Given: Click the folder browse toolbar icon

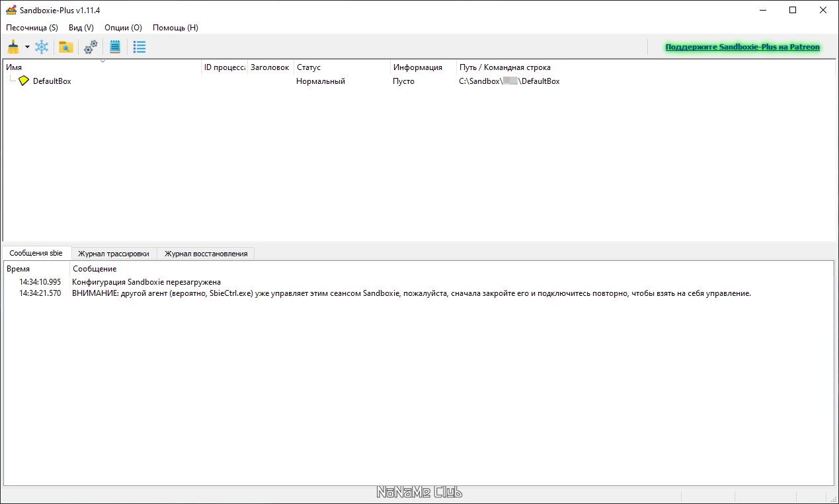Looking at the screenshot, I should click(x=65, y=47).
